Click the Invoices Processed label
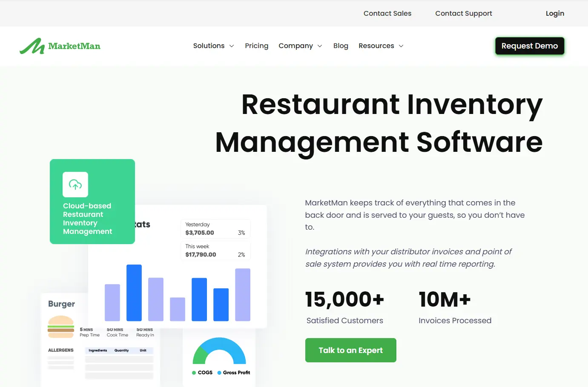This screenshot has width=588, height=387. point(455,321)
